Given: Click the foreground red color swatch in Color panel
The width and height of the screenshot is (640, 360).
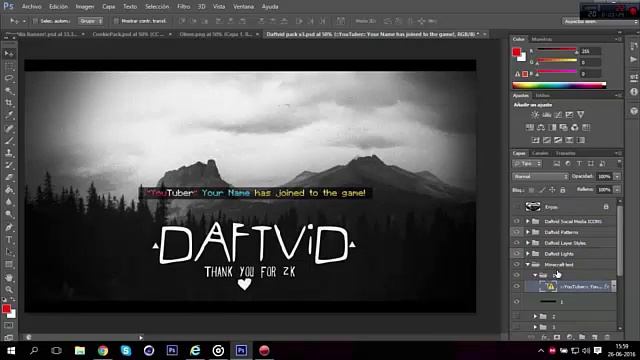Looking at the screenshot, I should click(x=517, y=52).
